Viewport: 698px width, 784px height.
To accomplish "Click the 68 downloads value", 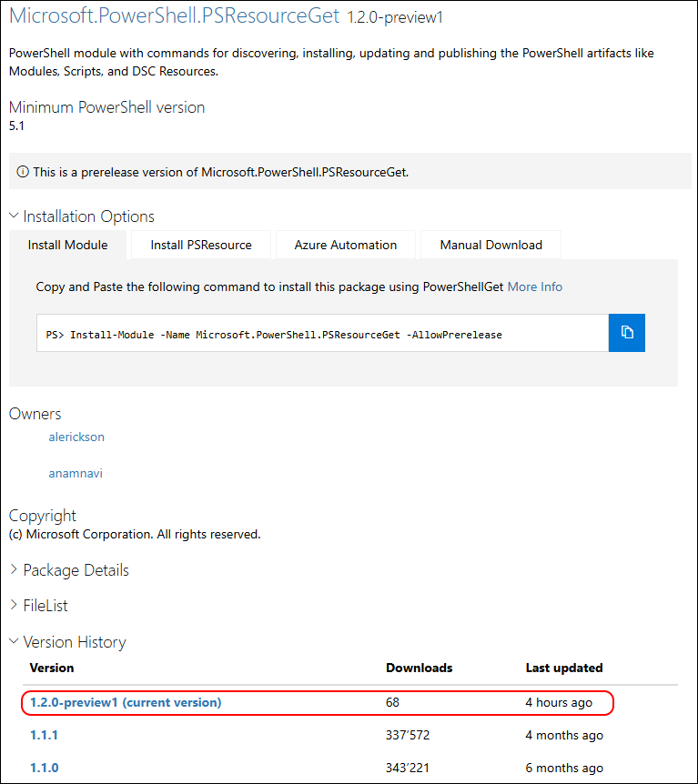I will coord(393,702).
